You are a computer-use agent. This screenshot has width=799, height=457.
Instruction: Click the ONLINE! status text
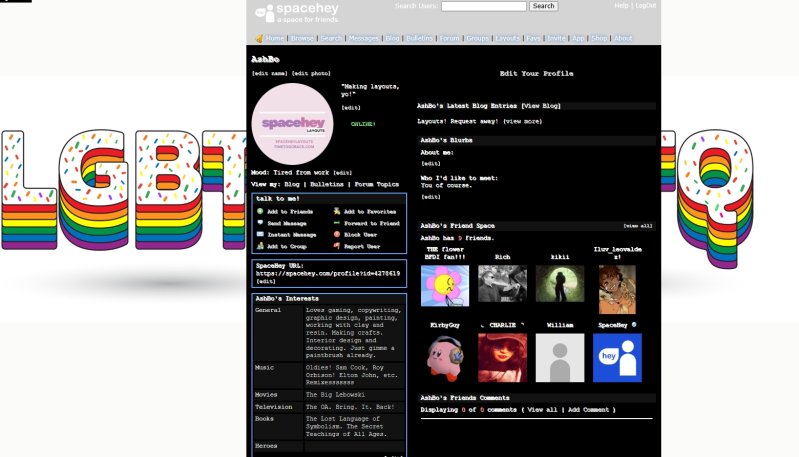pyautogui.click(x=363, y=124)
